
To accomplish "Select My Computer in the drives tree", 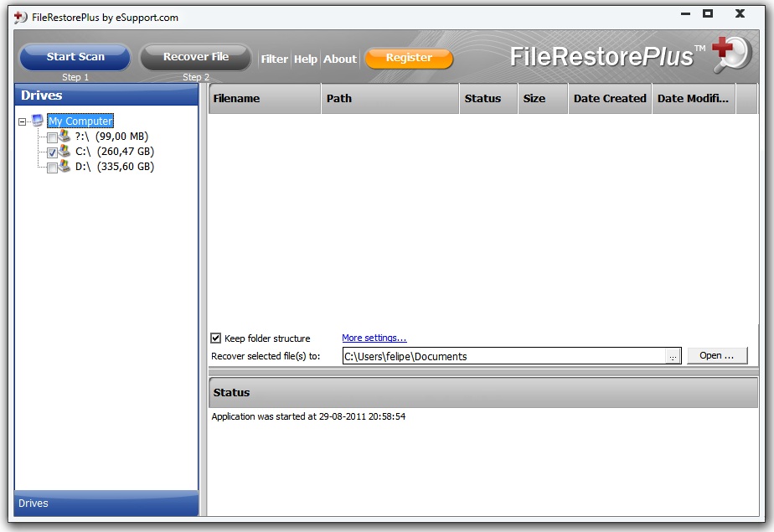I will tap(80, 121).
